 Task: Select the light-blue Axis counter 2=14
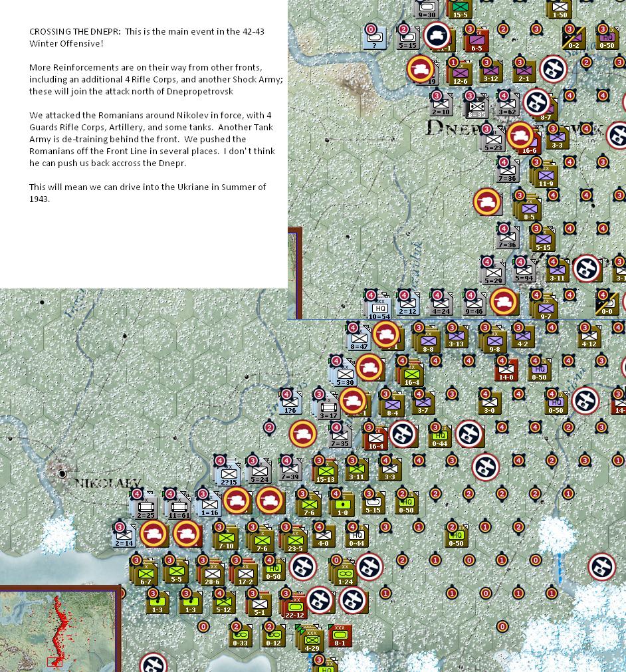(124, 536)
